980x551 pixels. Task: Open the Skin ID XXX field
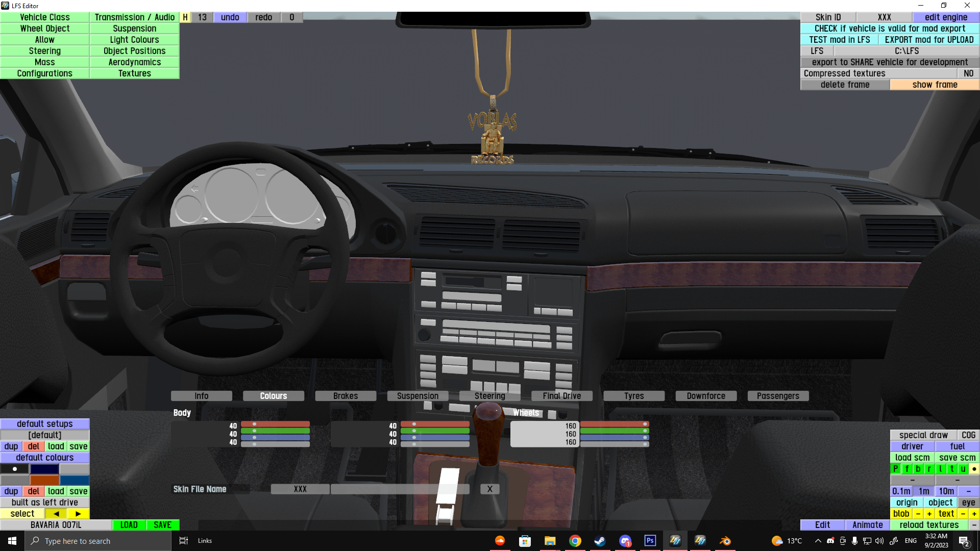(884, 17)
